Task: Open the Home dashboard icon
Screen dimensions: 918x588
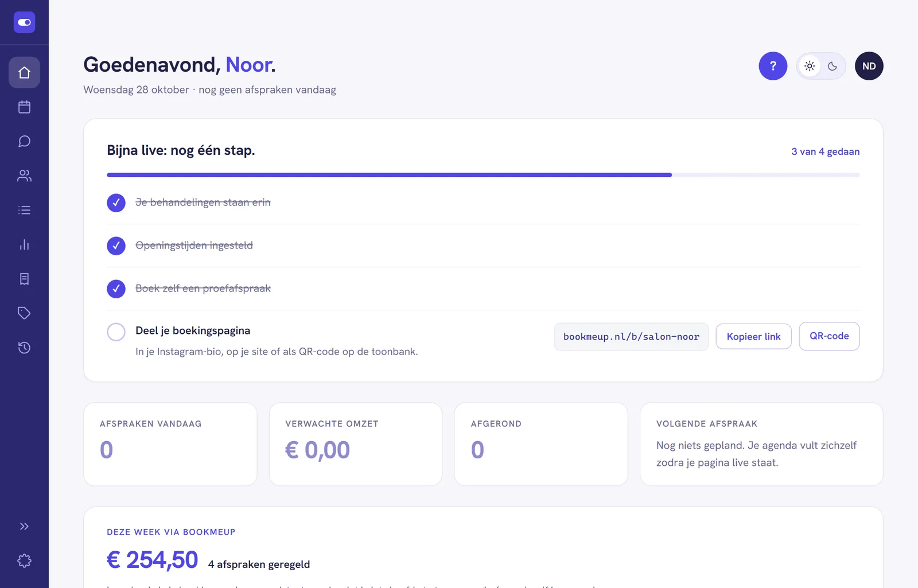Action: click(x=24, y=72)
